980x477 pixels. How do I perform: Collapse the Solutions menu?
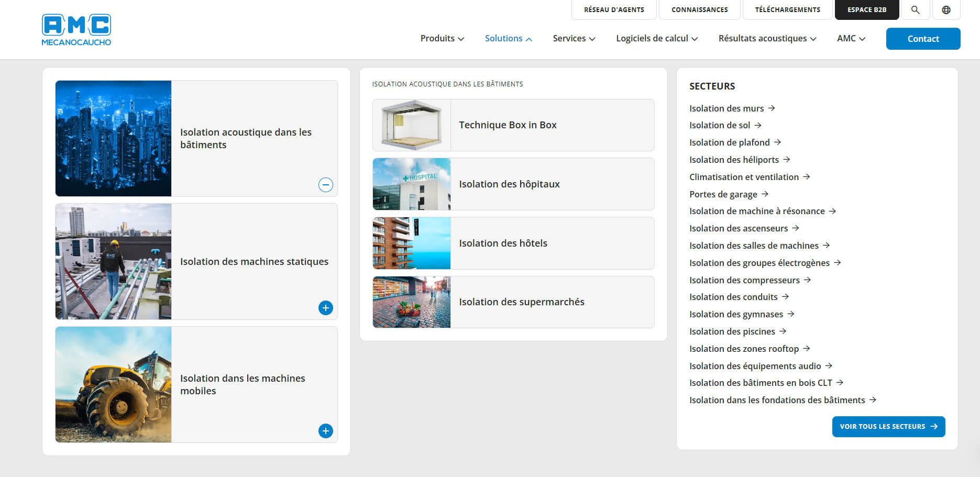click(x=508, y=38)
